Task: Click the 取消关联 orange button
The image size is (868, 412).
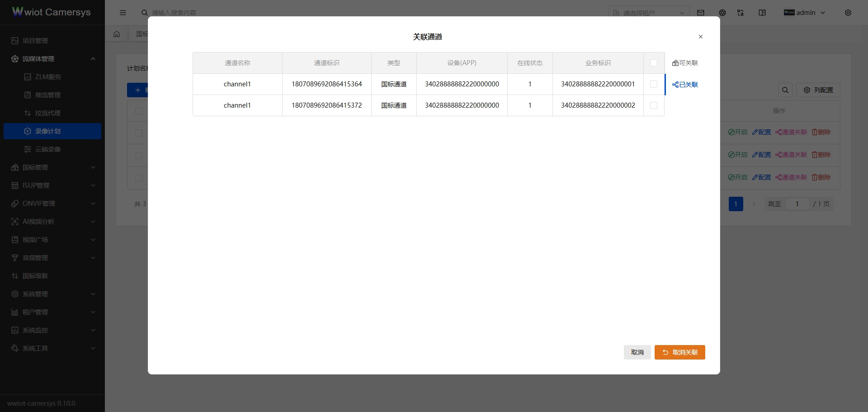Action: (679, 352)
